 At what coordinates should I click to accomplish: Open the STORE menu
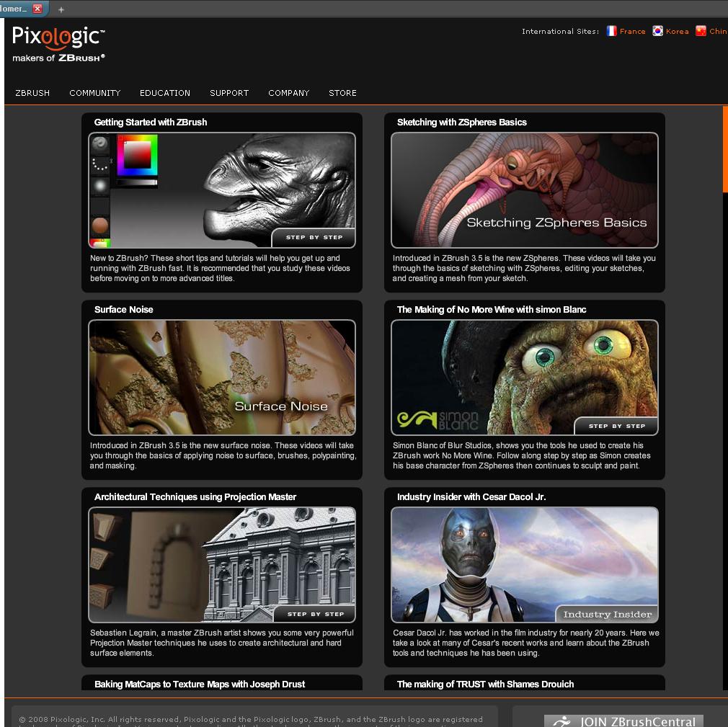(342, 93)
